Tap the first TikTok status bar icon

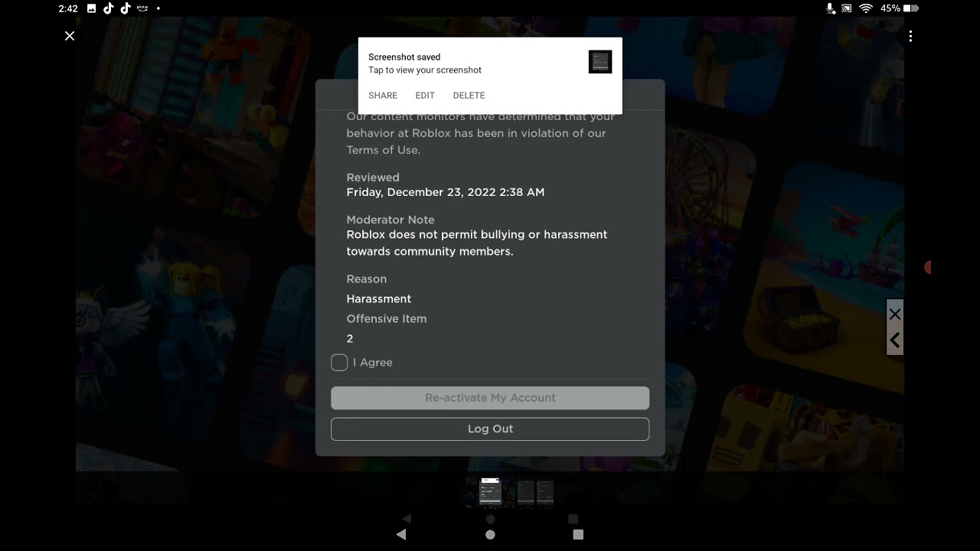point(108,8)
